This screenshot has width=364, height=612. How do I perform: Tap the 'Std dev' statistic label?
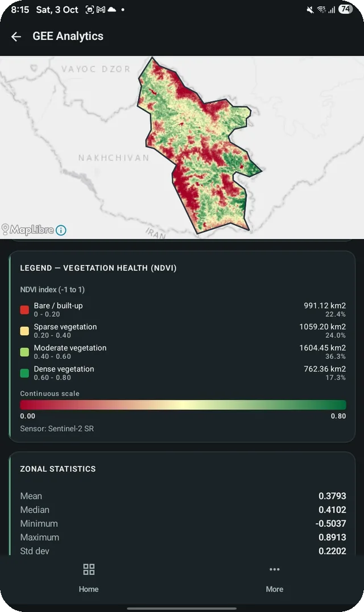pos(35,551)
